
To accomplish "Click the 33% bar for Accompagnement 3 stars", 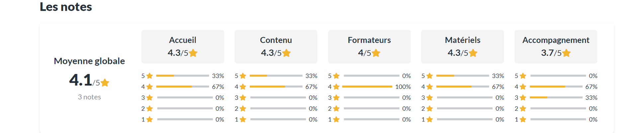I will 556,98.
